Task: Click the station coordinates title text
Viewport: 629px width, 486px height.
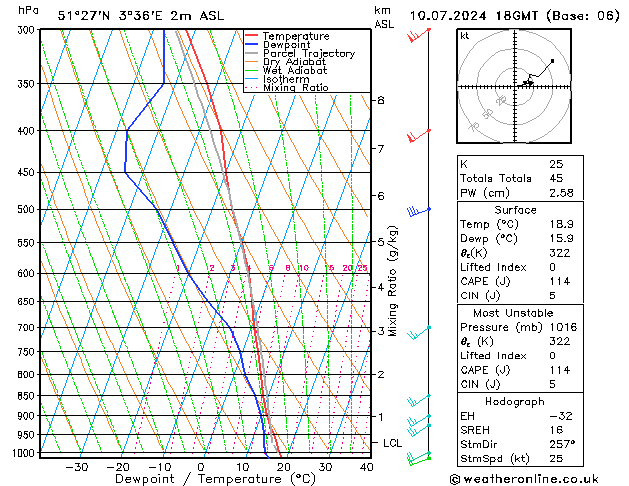Action: tap(141, 16)
